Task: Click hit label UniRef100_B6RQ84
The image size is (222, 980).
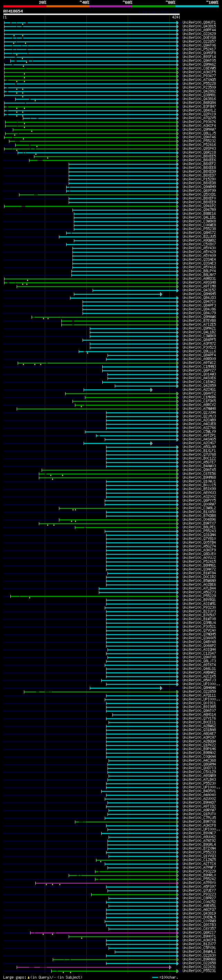Action: tap(199, 103)
